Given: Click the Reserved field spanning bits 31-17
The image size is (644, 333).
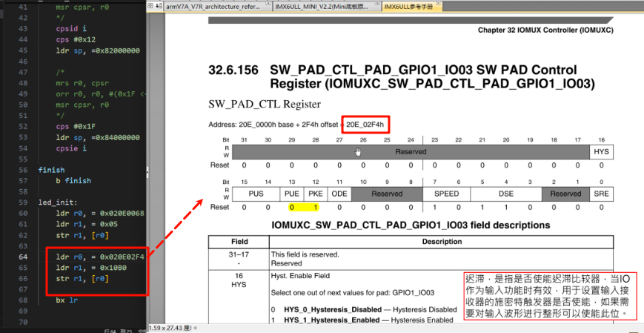Looking at the screenshot, I should pyautogui.click(x=411, y=152).
